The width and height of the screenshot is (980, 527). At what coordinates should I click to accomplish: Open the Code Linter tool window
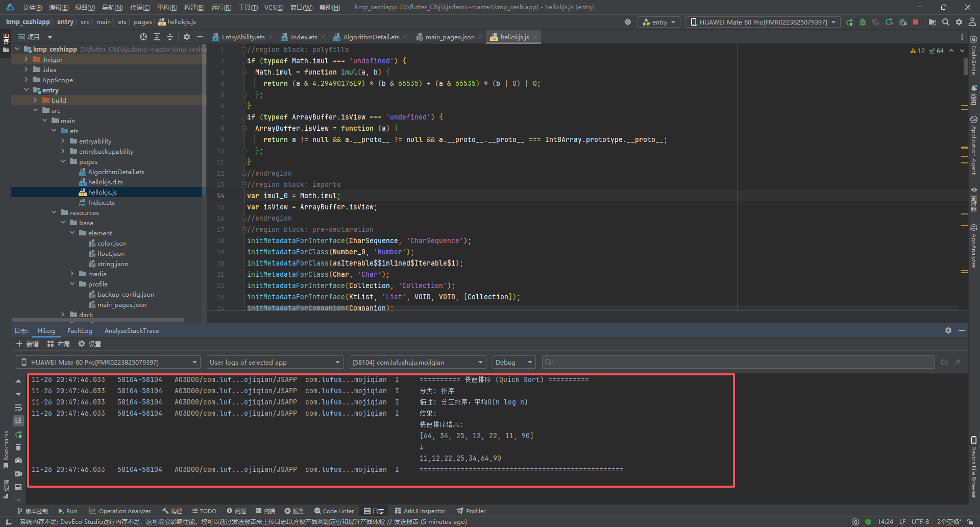(334, 511)
